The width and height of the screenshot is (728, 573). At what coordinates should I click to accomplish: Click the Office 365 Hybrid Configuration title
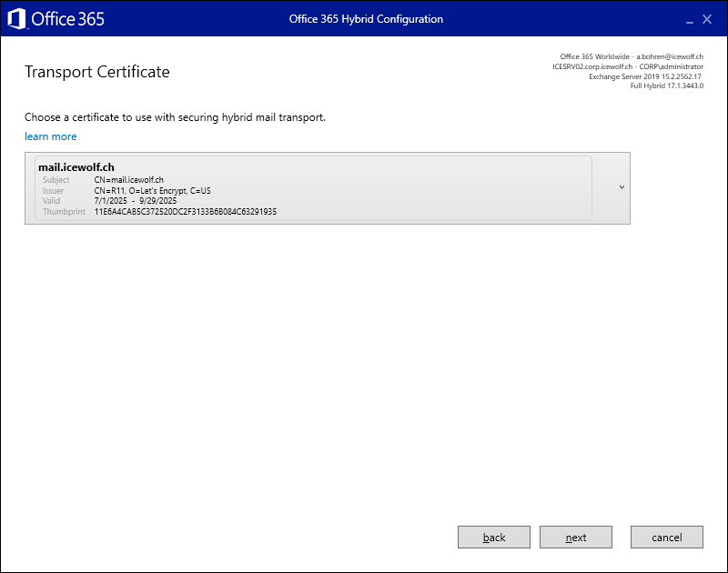click(366, 19)
